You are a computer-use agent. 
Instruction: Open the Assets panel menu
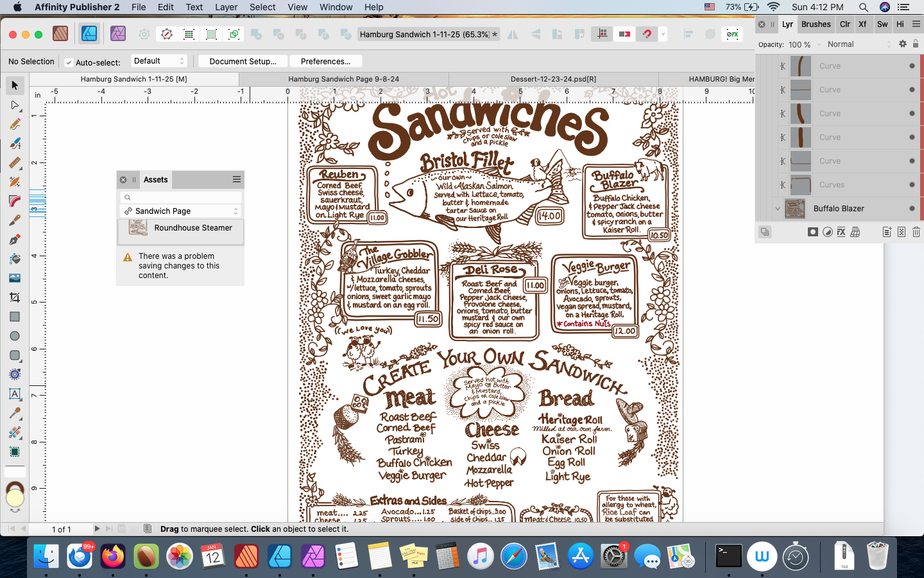coord(237,179)
